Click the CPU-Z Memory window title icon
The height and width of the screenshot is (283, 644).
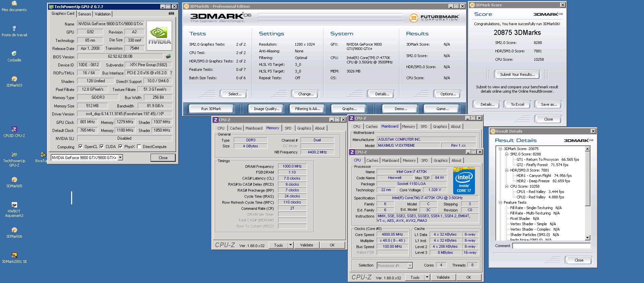click(216, 120)
